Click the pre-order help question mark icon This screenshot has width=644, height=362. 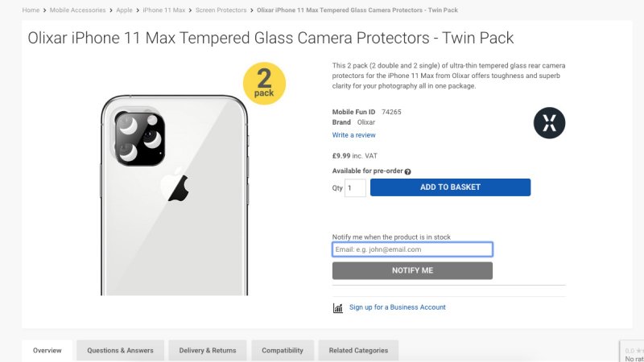pos(408,171)
